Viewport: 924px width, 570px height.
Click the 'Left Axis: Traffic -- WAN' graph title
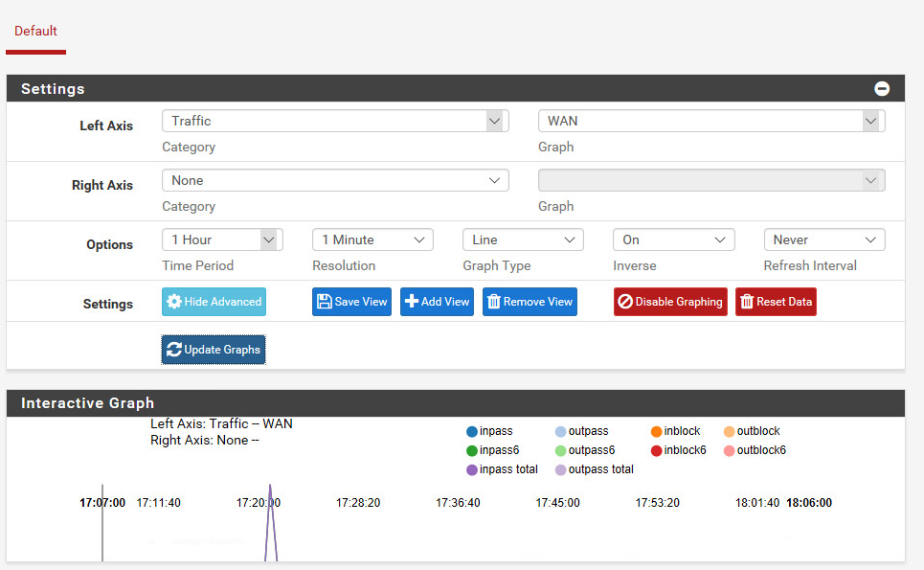221,423
